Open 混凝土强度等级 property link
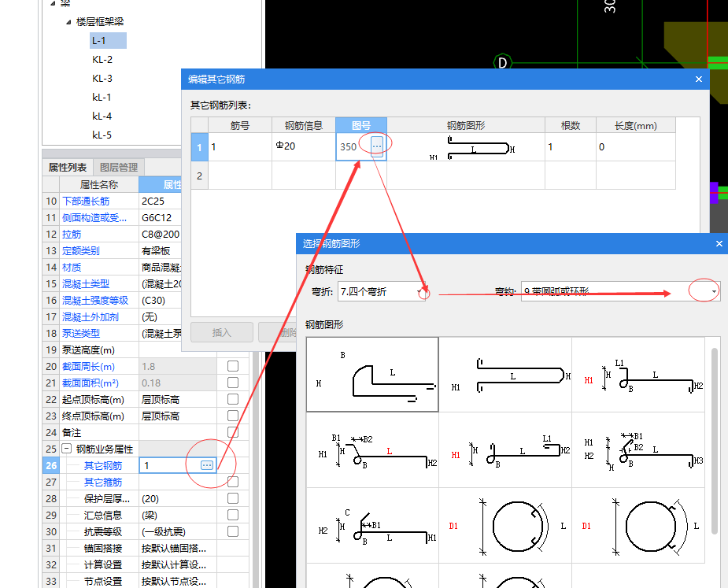This screenshot has height=588, width=728. [x=95, y=301]
